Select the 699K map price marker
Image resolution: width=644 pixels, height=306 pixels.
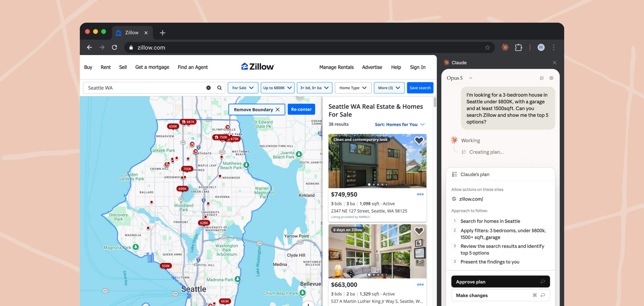pos(182,189)
